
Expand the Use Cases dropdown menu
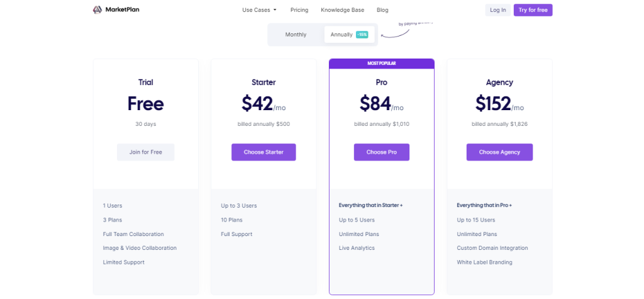[259, 10]
